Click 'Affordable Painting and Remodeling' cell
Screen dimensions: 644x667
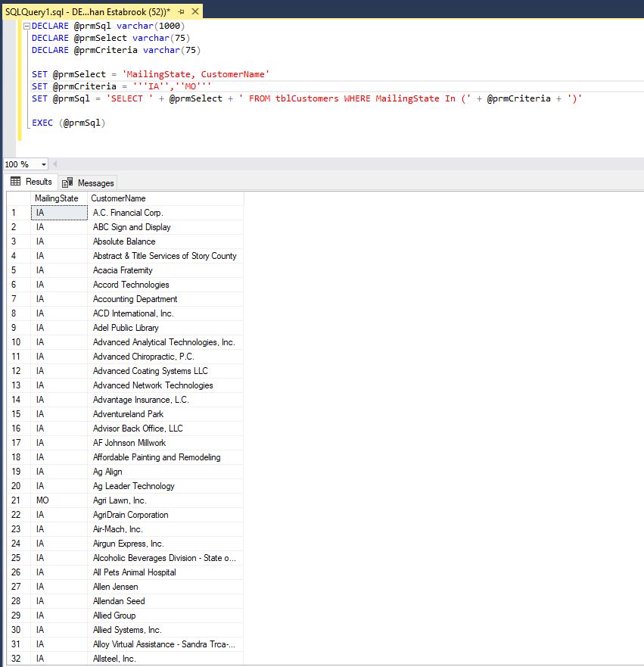tap(166, 457)
